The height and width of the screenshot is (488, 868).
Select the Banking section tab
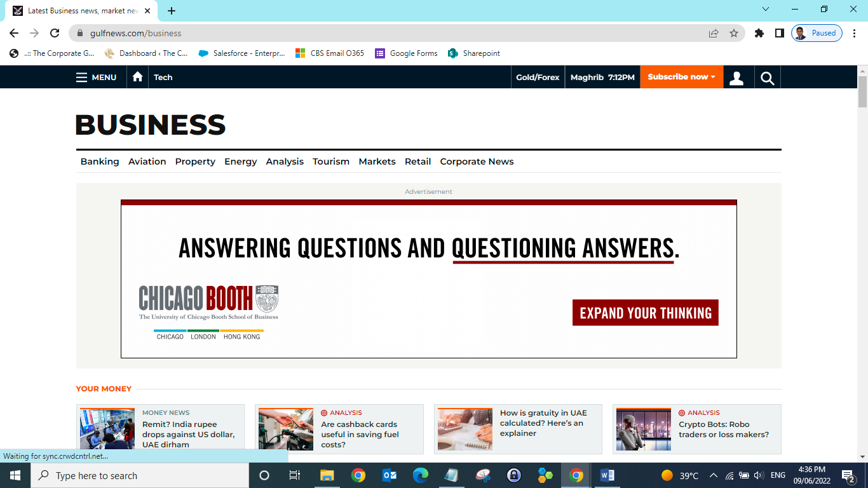pyautogui.click(x=100, y=161)
